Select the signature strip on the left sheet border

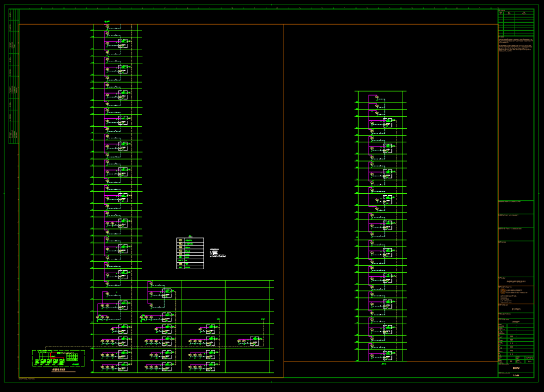pyautogui.click(x=14, y=76)
